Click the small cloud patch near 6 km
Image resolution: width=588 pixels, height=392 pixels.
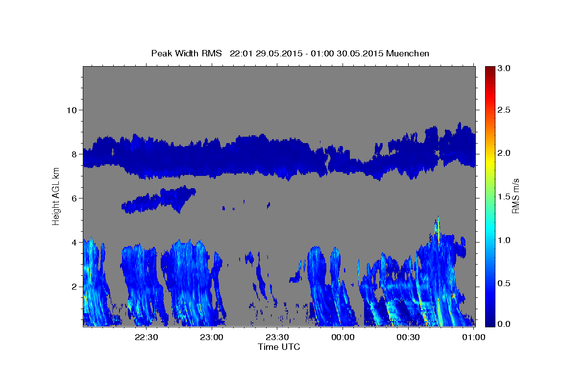[159, 200]
